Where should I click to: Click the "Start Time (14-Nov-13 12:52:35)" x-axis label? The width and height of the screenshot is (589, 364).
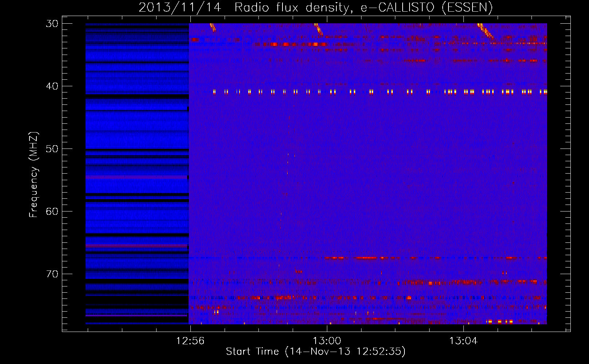tap(316, 352)
